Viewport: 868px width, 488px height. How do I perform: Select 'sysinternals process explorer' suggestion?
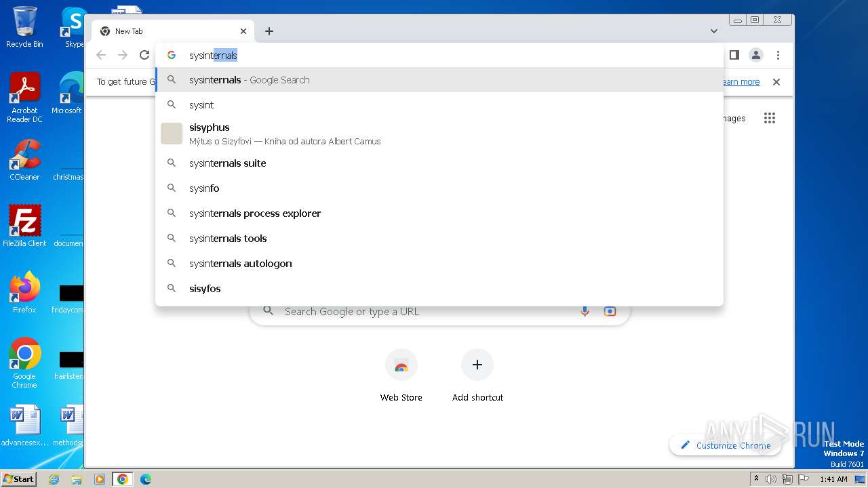coord(439,213)
